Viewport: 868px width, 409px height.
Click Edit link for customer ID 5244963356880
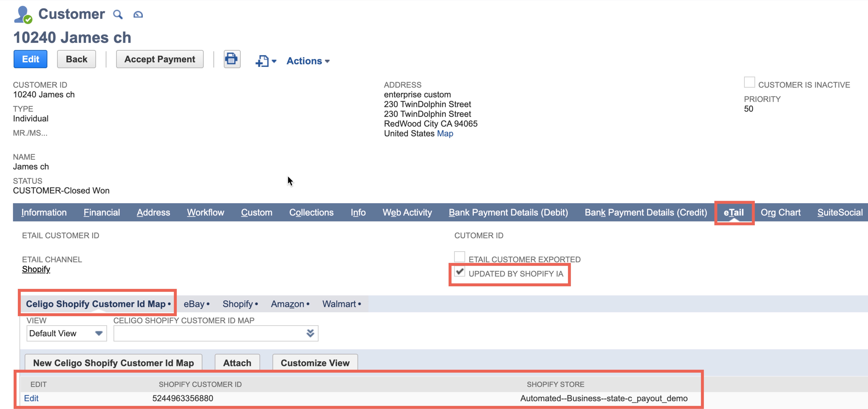tap(31, 398)
